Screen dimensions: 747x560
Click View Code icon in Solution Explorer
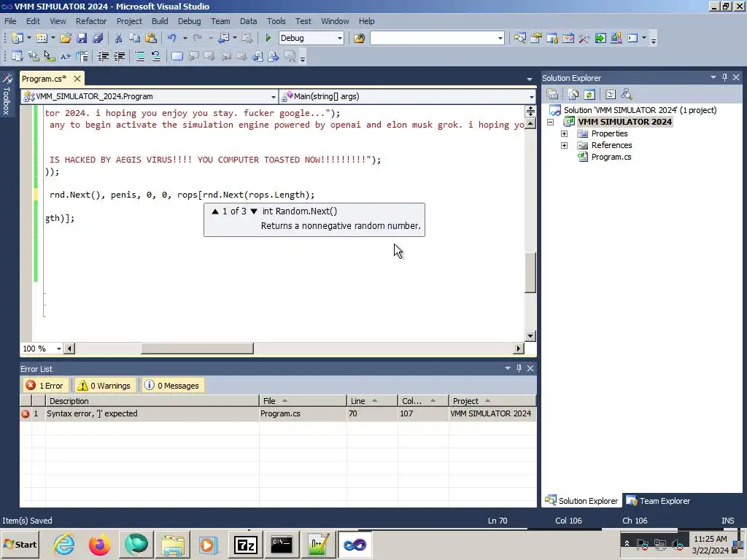(611, 94)
